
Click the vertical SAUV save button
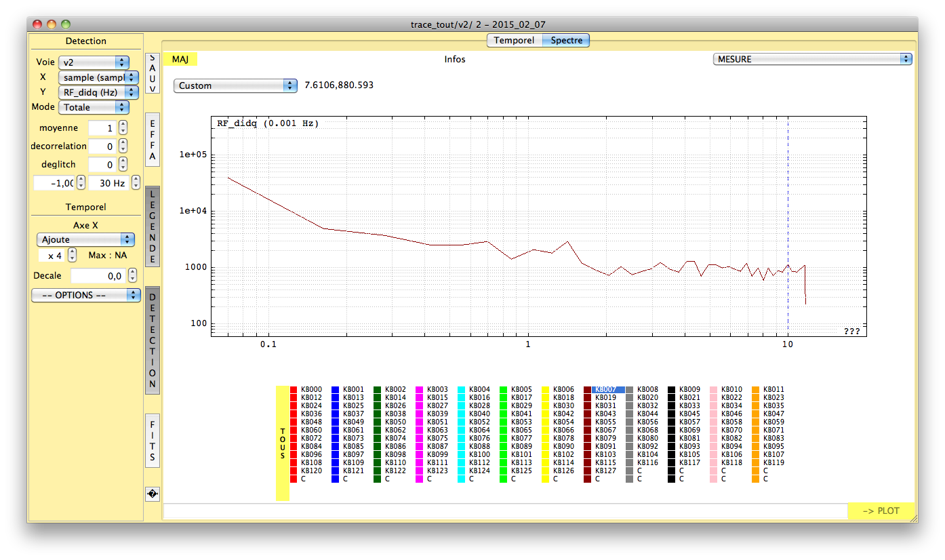[x=153, y=73]
